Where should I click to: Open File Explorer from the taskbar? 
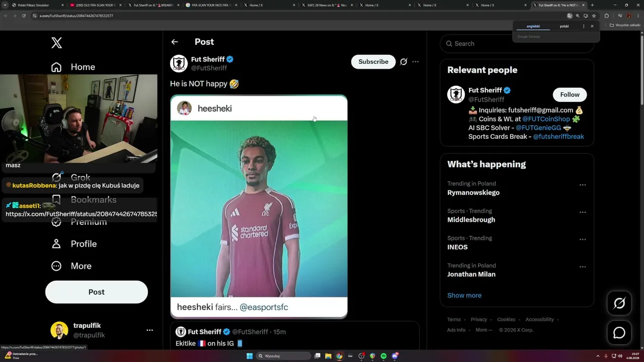click(x=328, y=356)
